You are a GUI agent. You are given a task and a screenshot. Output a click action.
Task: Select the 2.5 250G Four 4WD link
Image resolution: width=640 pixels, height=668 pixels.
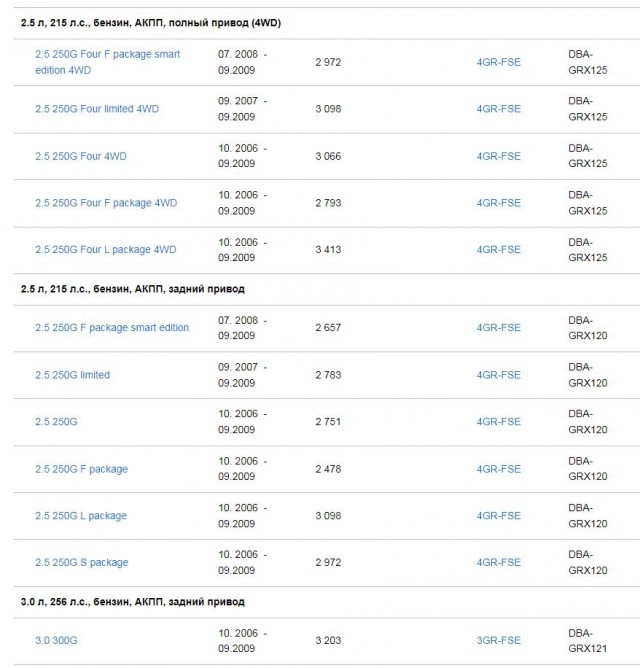point(81,156)
